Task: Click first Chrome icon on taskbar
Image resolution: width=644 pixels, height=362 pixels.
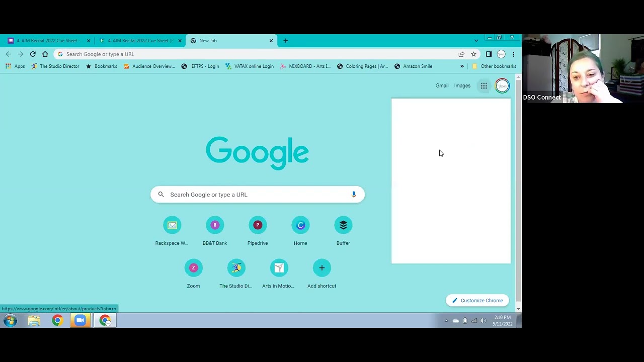Action: point(57,321)
